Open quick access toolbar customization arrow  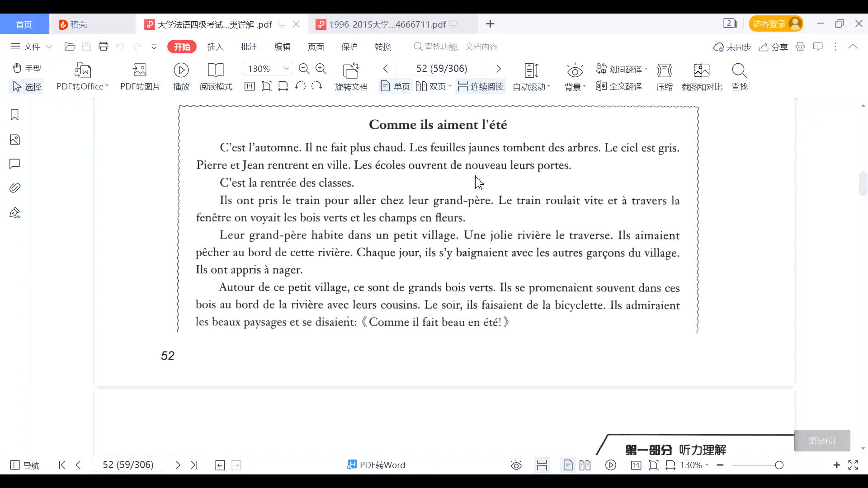[154, 47]
